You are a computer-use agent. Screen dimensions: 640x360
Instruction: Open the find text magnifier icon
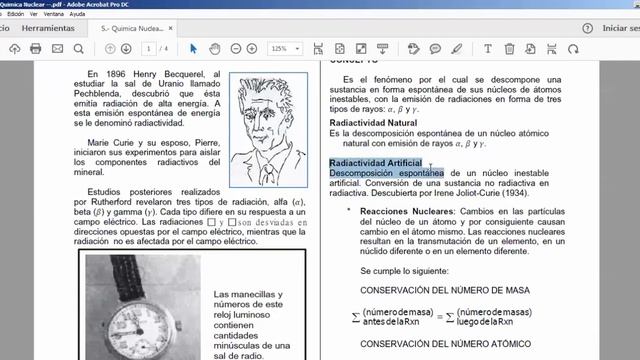coord(78,49)
